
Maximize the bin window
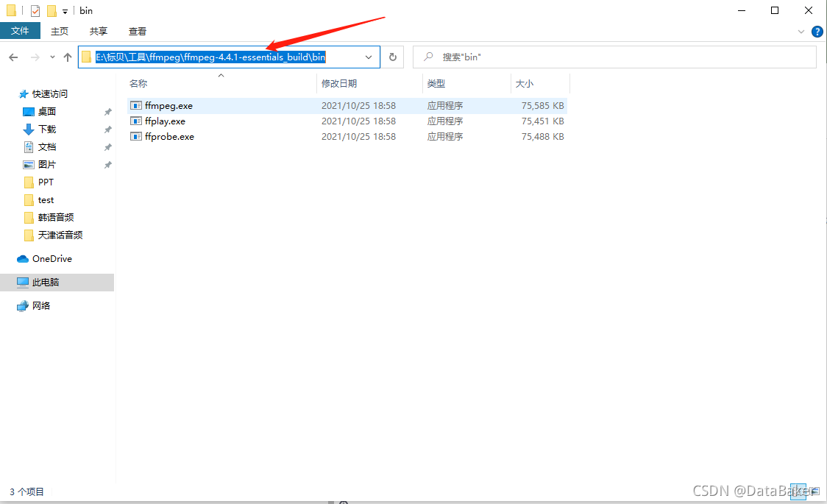[775, 10]
